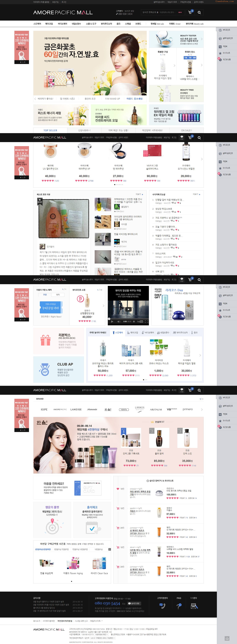Select the 뷰티푸드&차 category tab
Screen dimensions: 237x644
[x=180, y=332]
